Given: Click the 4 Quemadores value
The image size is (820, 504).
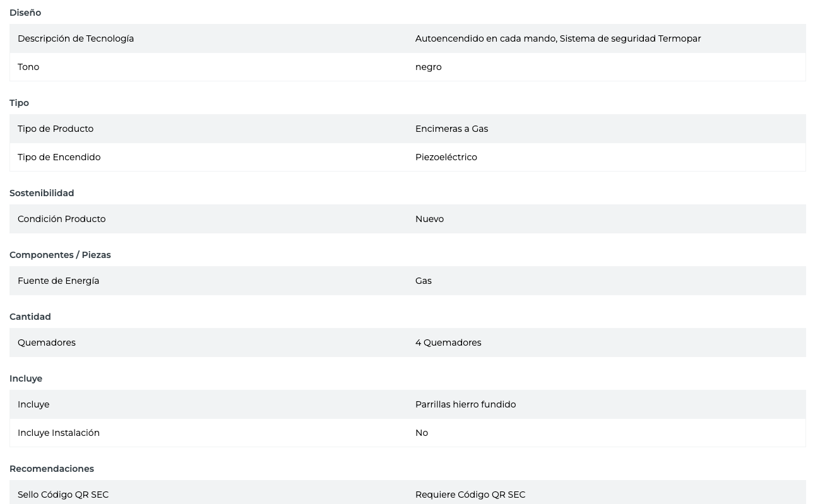Looking at the screenshot, I should pyautogui.click(x=448, y=343).
